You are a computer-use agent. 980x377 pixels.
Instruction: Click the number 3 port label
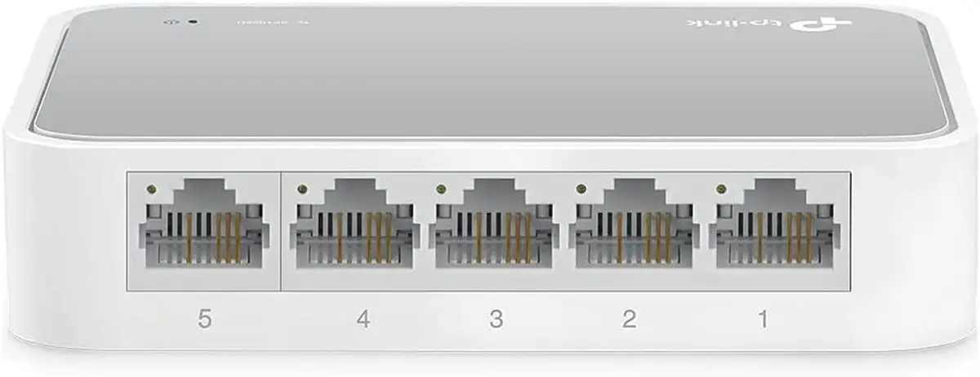click(x=496, y=320)
